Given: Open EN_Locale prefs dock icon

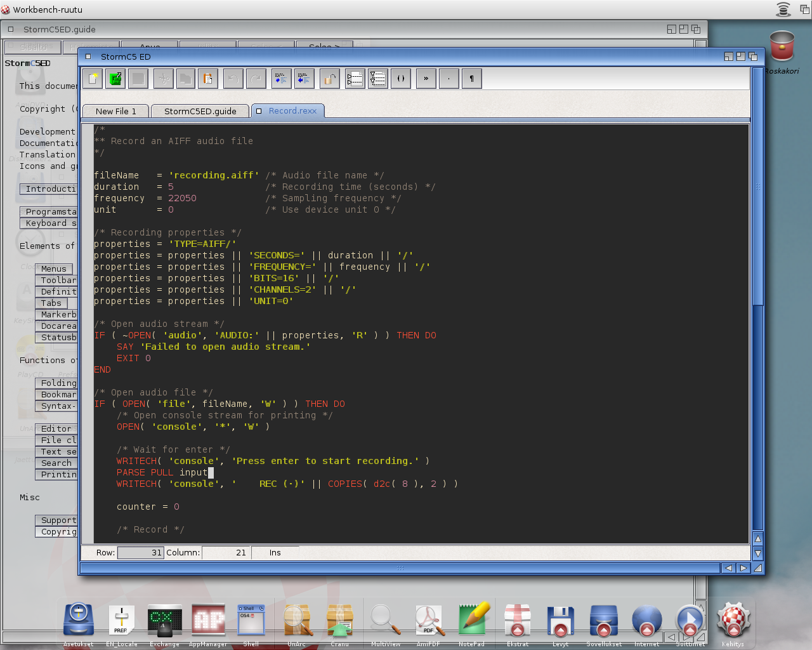Looking at the screenshot, I should click(121, 621).
